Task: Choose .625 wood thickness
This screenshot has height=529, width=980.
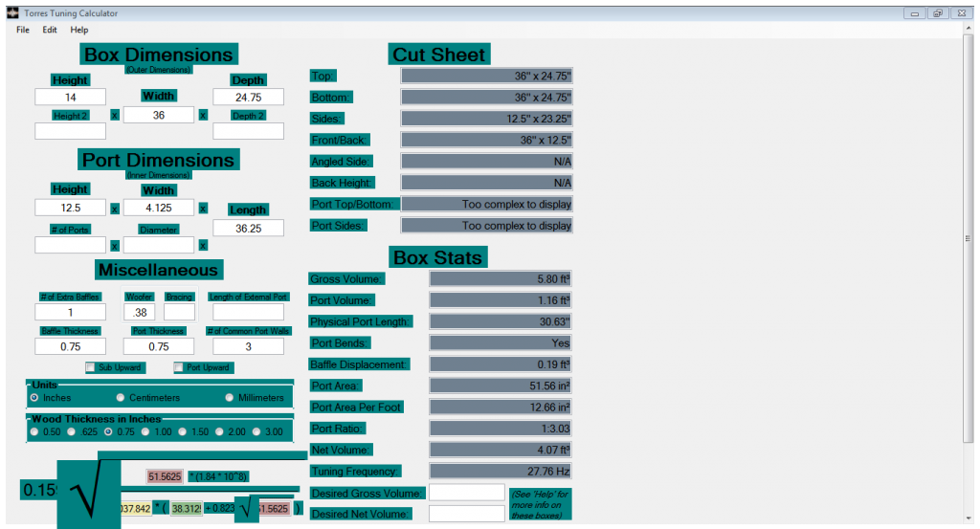Action: (x=71, y=431)
